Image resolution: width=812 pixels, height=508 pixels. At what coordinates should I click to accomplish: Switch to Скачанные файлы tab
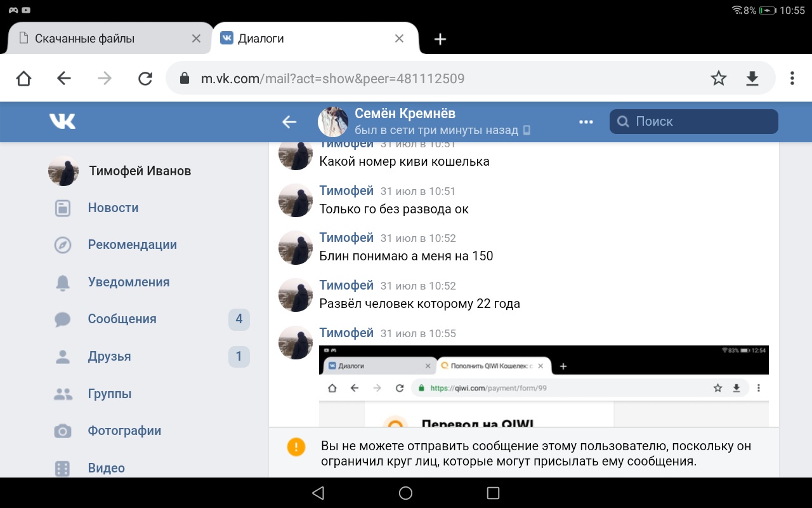click(84, 39)
